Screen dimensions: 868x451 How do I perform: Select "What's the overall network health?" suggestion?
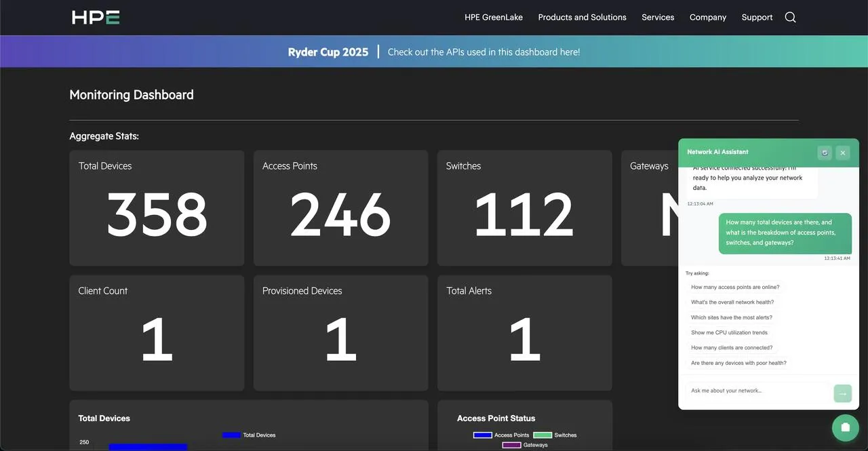(x=733, y=302)
